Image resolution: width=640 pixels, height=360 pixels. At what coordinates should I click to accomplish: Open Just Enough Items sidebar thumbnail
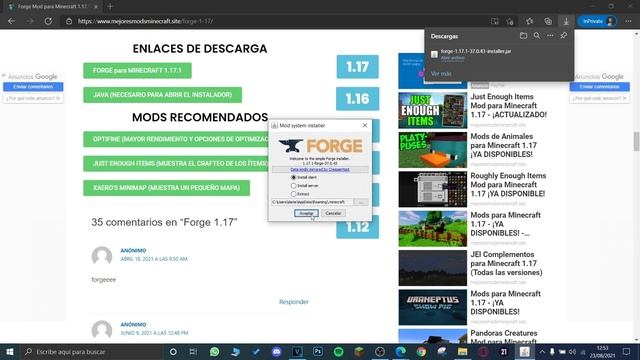coord(433,110)
